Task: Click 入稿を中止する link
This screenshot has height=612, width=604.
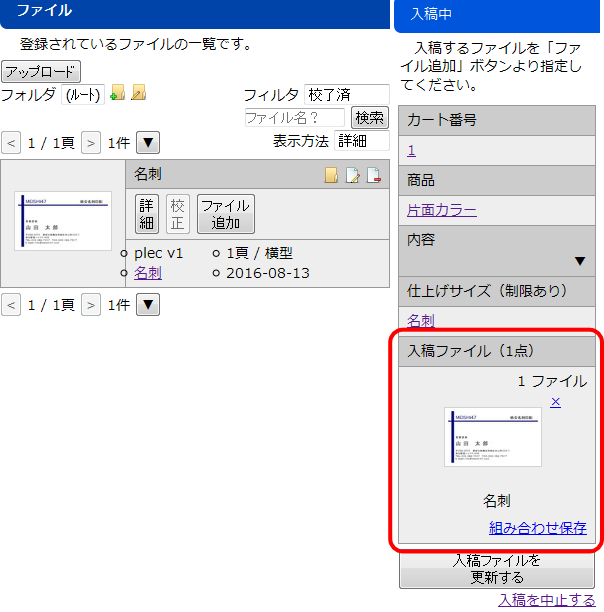Action: click(x=546, y=600)
